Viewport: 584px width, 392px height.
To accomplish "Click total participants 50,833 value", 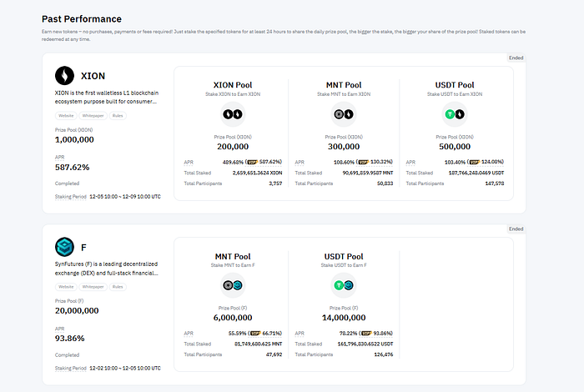I will [385, 183].
